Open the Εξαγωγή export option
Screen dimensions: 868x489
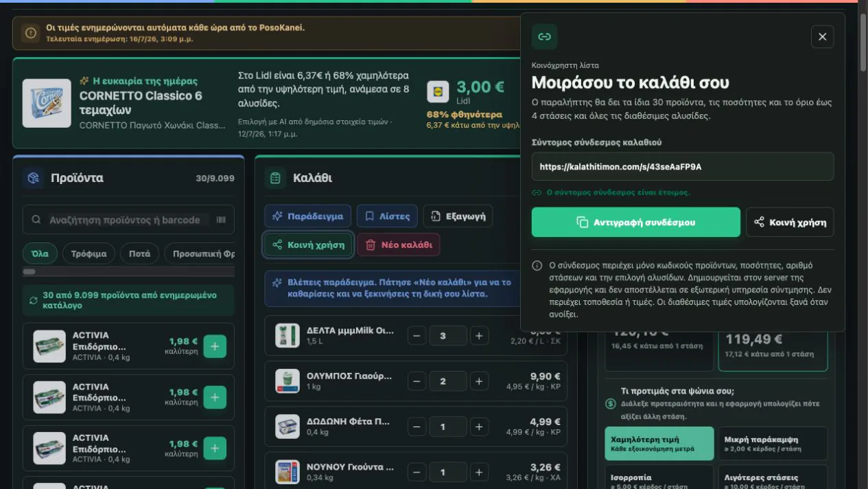pyautogui.click(x=458, y=216)
